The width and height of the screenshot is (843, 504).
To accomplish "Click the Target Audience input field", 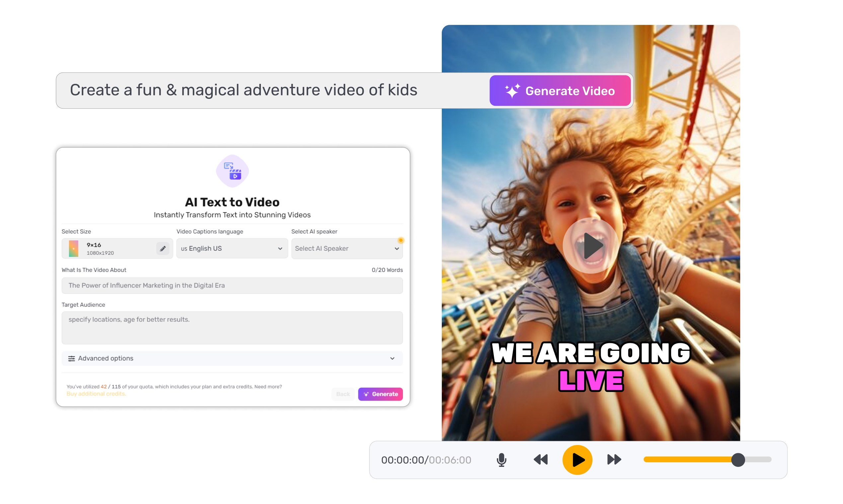I will (232, 327).
